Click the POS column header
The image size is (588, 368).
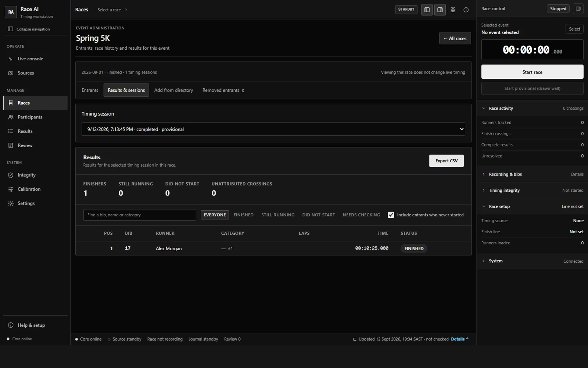[x=108, y=233]
